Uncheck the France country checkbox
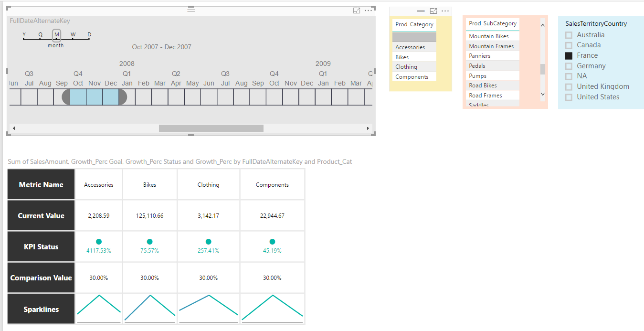The height and width of the screenshot is (331, 644). tap(569, 55)
